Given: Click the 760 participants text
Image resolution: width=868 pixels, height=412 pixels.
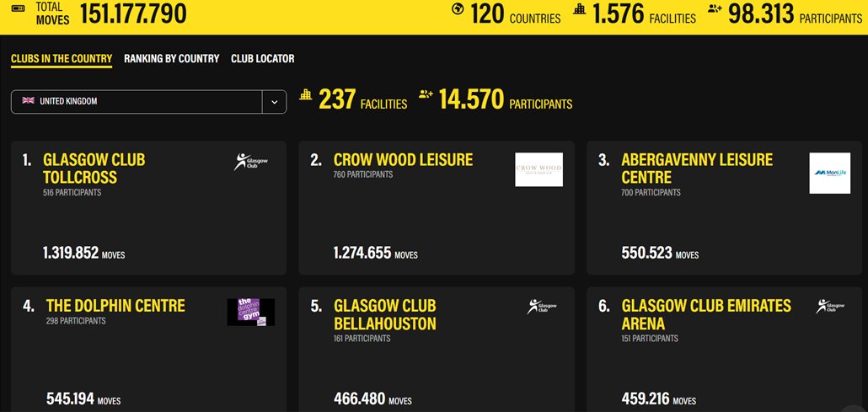Looking at the screenshot, I should (363, 174).
